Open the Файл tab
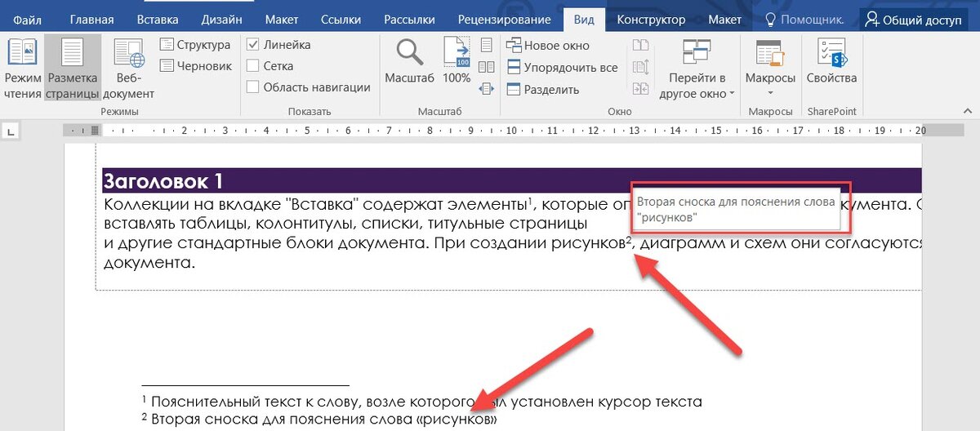Viewport: 980px width, 431px height. click(28, 19)
